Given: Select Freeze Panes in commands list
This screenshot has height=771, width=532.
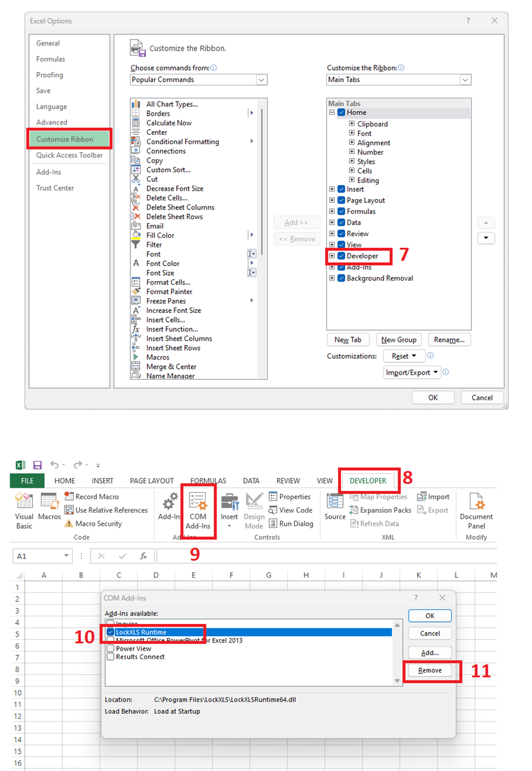Looking at the screenshot, I should click(x=166, y=301).
